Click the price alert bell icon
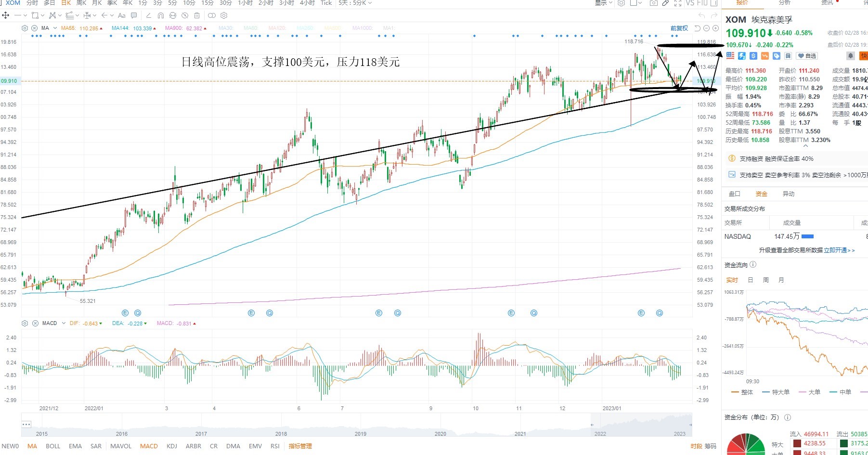This screenshot has height=455, width=868. point(851,56)
